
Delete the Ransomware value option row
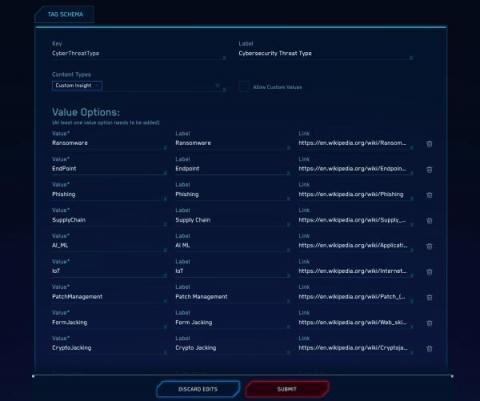[429, 144]
